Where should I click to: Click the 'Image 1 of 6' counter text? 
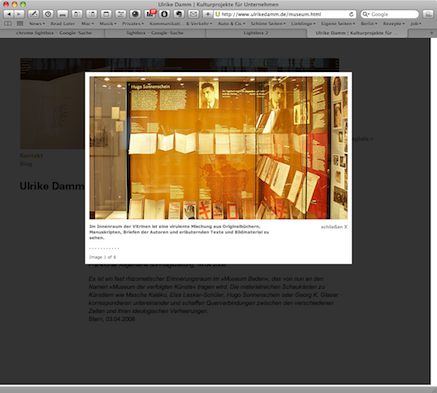[103, 257]
